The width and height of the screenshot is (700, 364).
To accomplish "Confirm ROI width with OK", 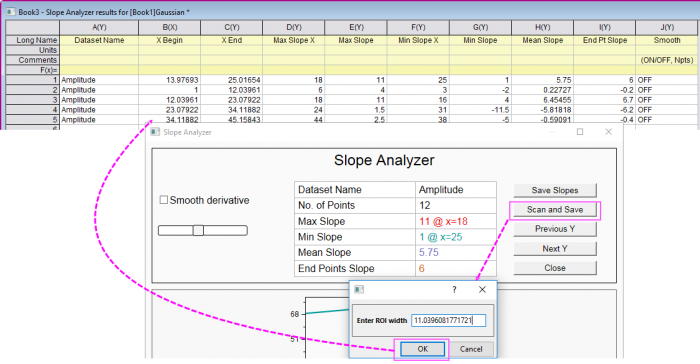I will click(422, 349).
